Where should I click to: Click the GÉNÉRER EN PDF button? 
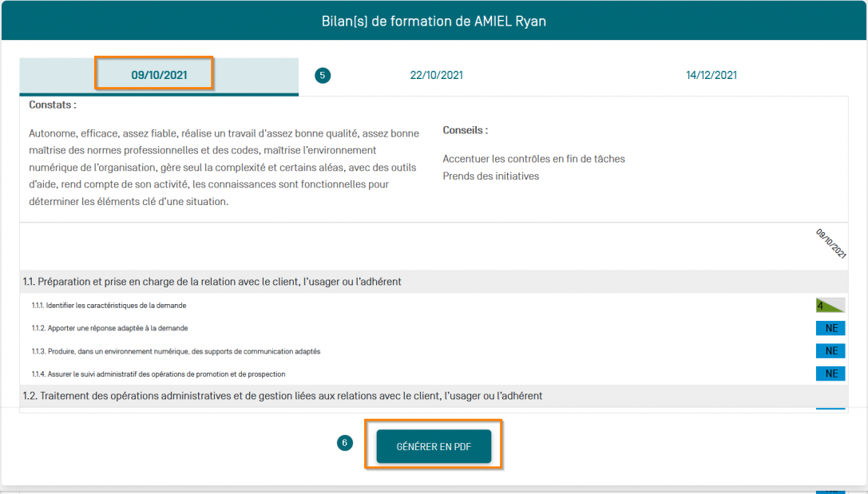434,446
